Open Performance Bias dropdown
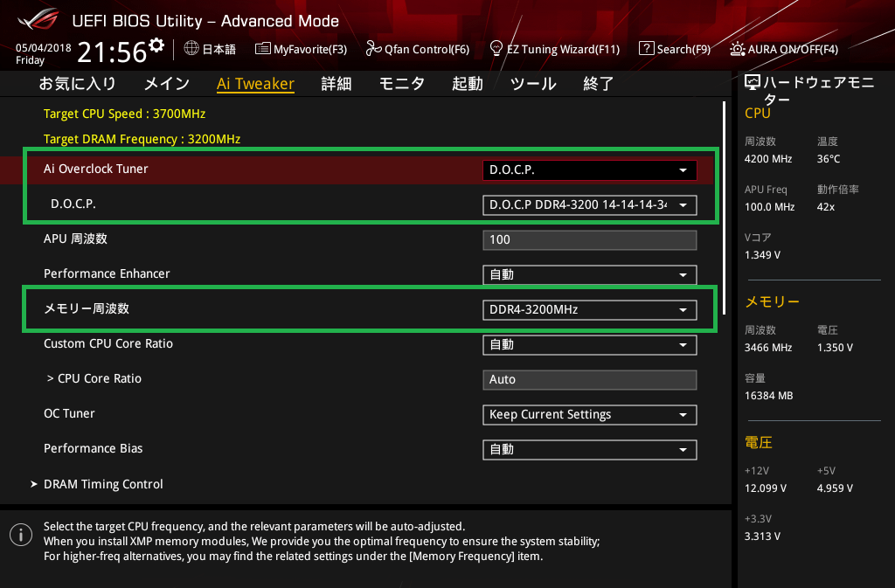The height and width of the screenshot is (588, 895). (x=590, y=449)
